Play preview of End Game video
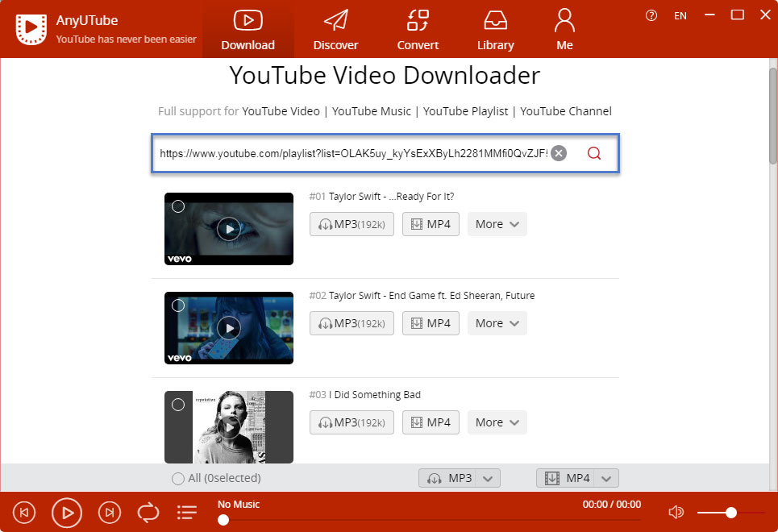The image size is (778, 532). 229,328
